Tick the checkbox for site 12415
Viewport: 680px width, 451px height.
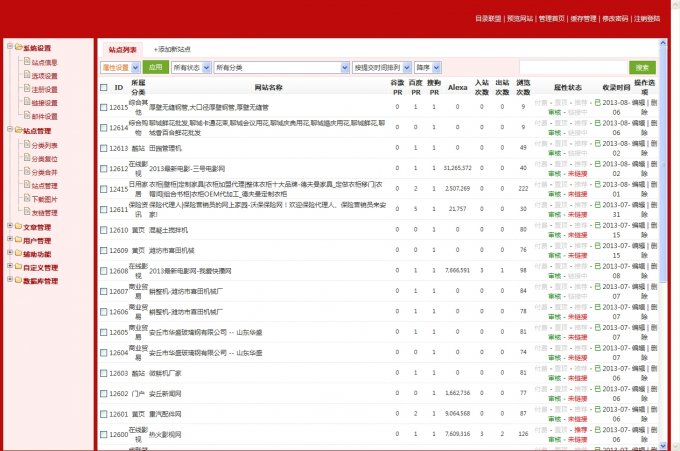pos(104,189)
